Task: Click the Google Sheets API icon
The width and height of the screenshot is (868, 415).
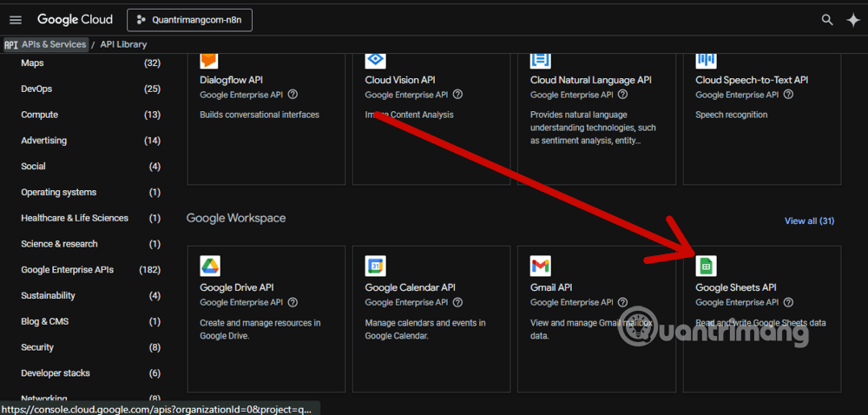Action: (x=706, y=266)
